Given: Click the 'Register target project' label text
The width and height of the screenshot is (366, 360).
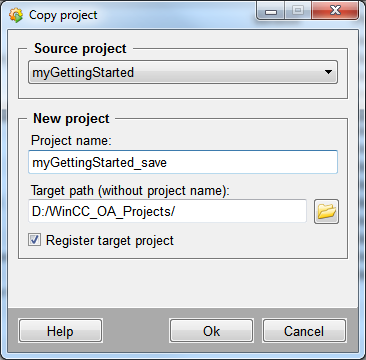Looking at the screenshot, I should [x=110, y=240].
